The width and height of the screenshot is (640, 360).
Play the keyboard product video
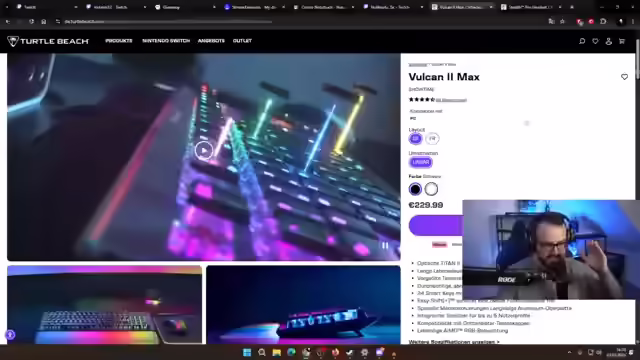204,150
